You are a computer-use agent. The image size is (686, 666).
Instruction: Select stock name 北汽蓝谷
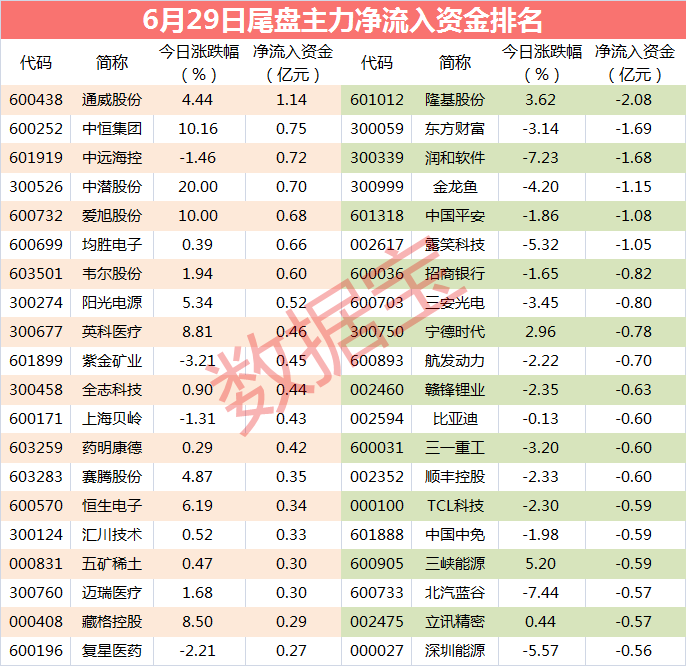point(455,592)
